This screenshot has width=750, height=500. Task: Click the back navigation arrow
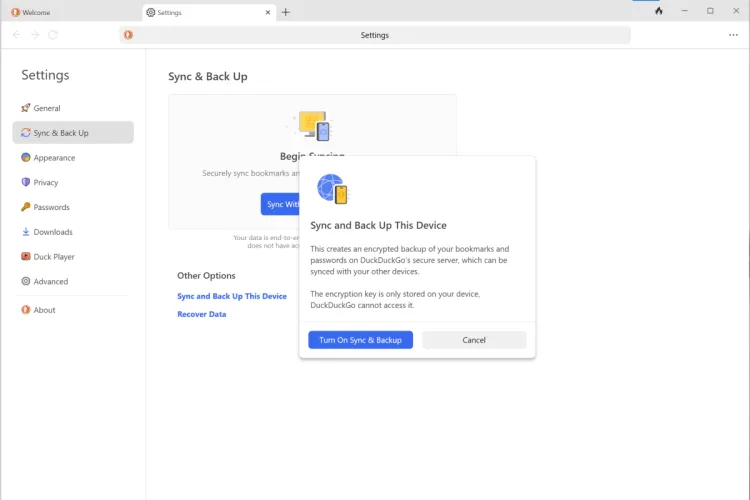pos(16,35)
